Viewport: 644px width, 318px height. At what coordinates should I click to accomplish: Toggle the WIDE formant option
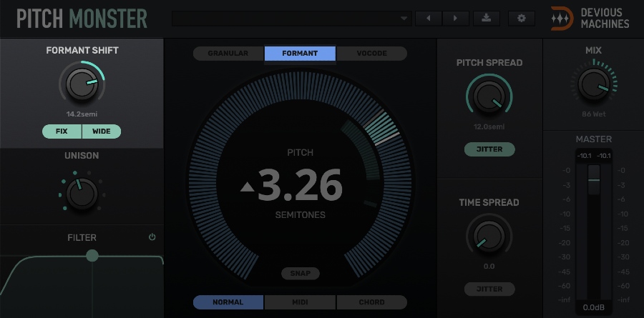click(x=101, y=131)
